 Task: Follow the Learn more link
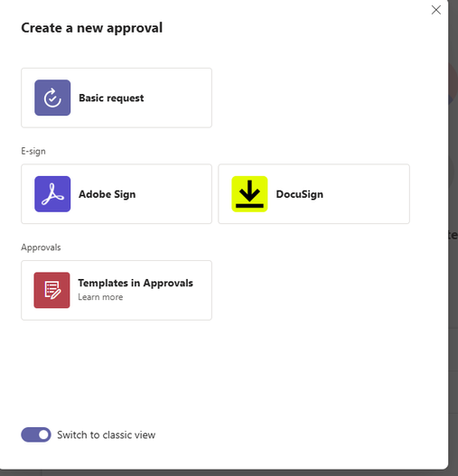pos(100,297)
